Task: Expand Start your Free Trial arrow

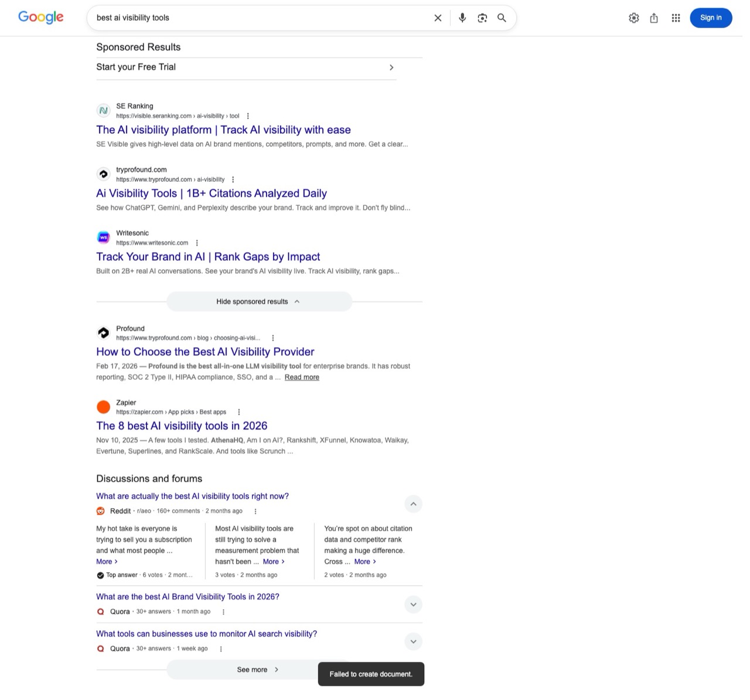Action: (x=391, y=67)
